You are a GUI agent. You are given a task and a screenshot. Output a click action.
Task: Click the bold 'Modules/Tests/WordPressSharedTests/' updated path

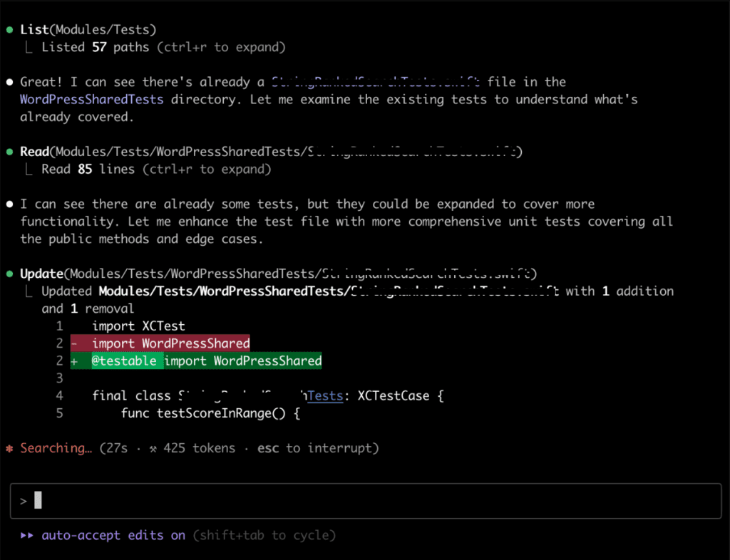[x=225, y=291]
